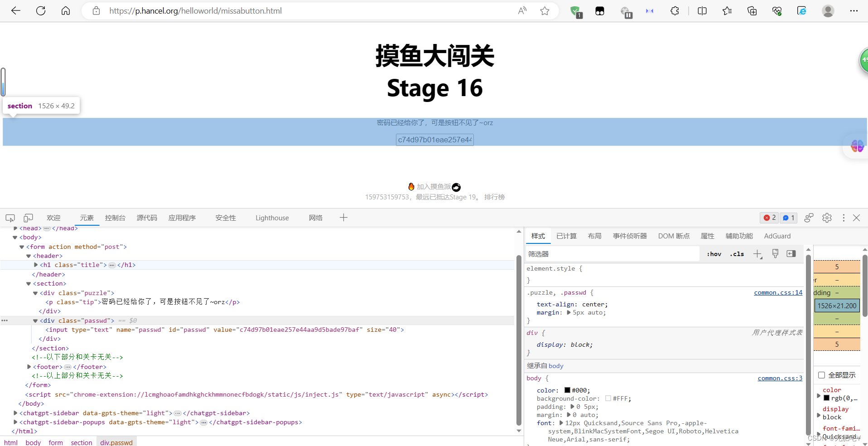The height and width of the screenshot is (446, 868).
Task: Open the 加入摸鱼派 link
Action: pos(434,187)
